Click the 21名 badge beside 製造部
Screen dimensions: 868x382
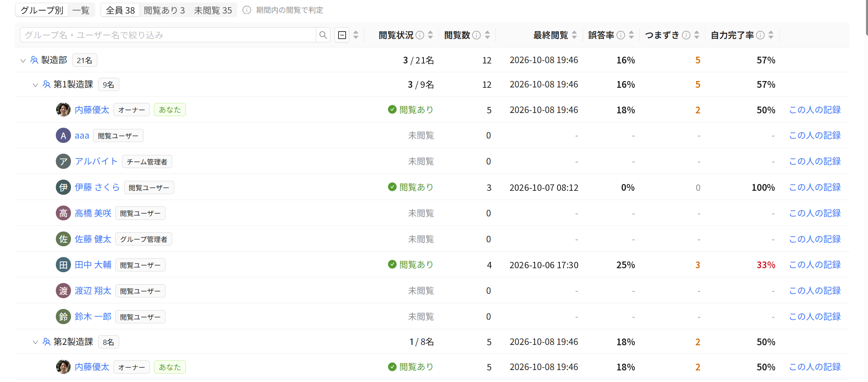click(x=85, y=60)
